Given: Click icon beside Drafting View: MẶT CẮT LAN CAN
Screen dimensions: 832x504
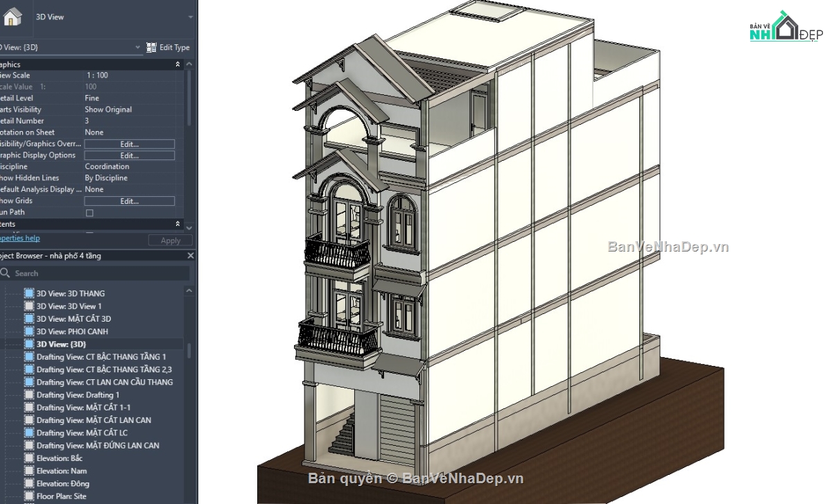Looking at the screenshot, I should coord(29,420).
